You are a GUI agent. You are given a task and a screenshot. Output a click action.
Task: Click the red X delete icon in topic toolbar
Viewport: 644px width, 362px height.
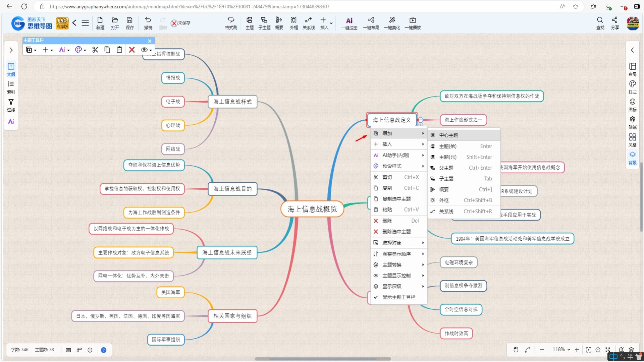(132, 50)
